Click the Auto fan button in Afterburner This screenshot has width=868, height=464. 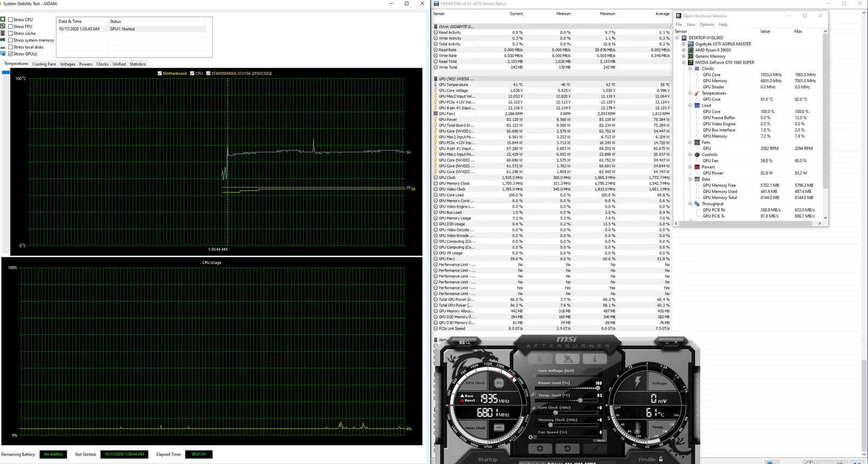click(601, 440)
